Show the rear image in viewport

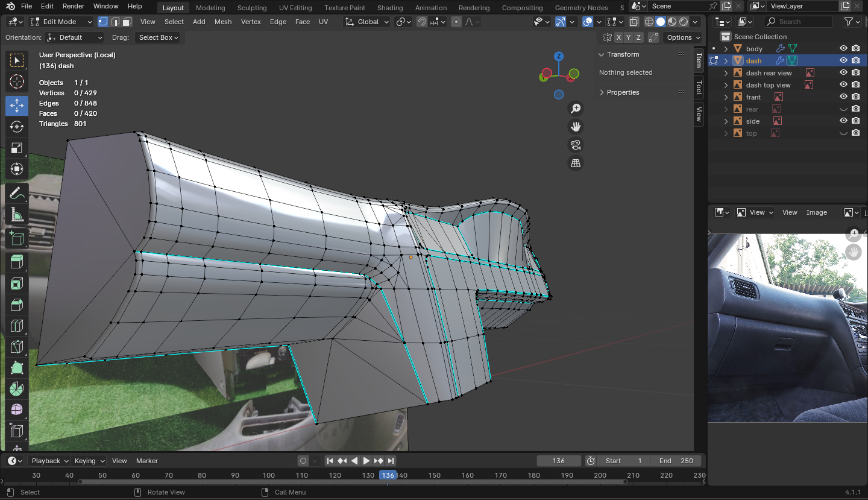click(x=843, y=109)
